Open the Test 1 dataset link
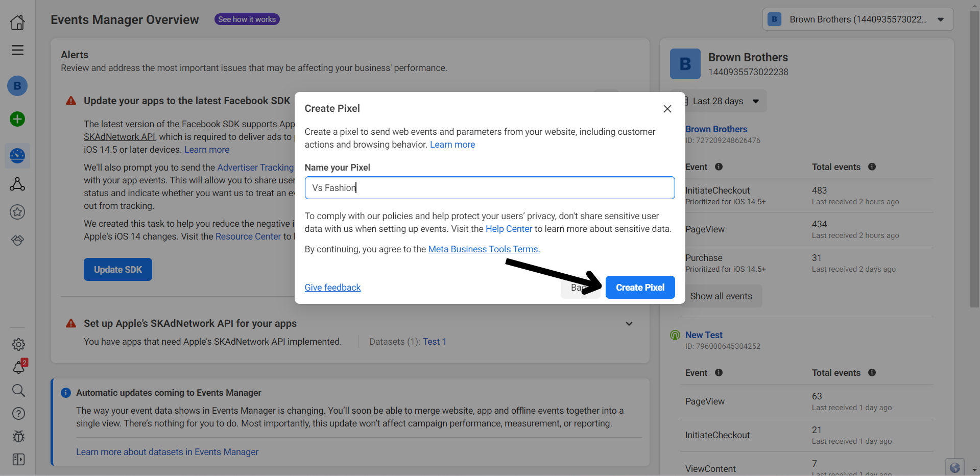The width and height of the screenshot is (980, 476). 435,342
